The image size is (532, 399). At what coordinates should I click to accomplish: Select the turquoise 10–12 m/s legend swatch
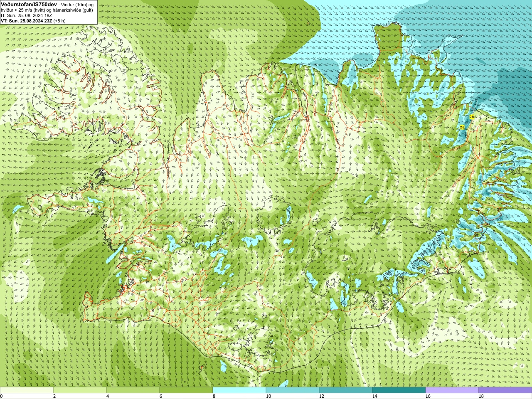coord(293,390)
